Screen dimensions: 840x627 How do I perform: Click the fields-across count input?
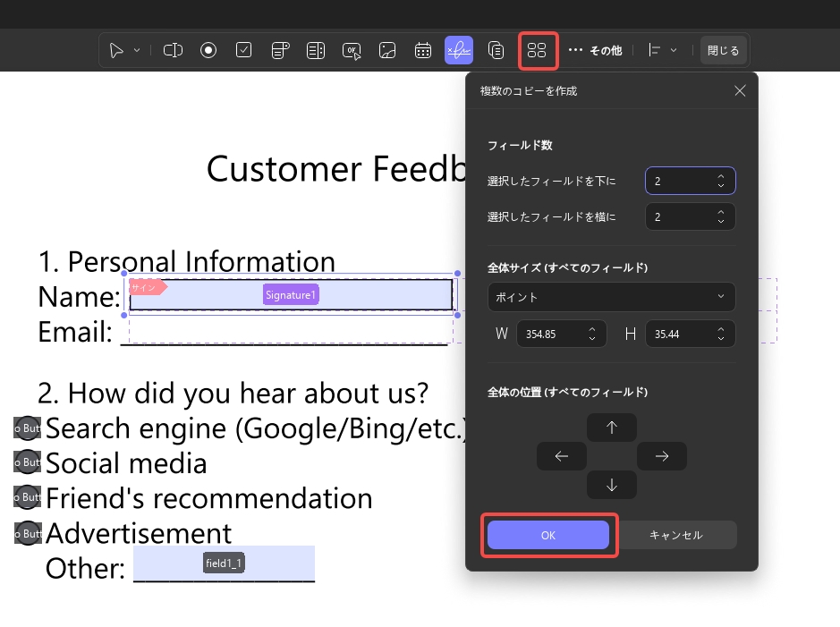pyautogui.click(x=690, y=216)
